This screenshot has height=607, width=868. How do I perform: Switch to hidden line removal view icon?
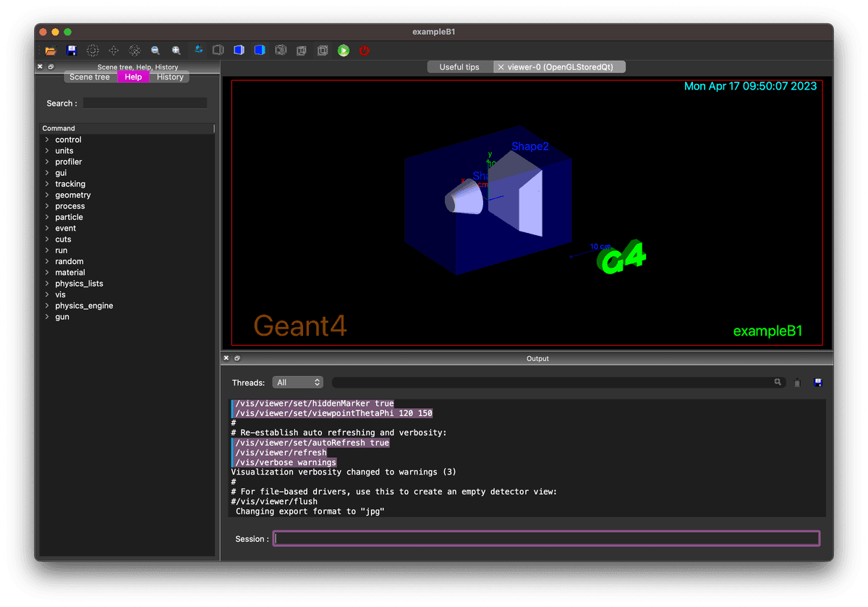coord(218,51)
